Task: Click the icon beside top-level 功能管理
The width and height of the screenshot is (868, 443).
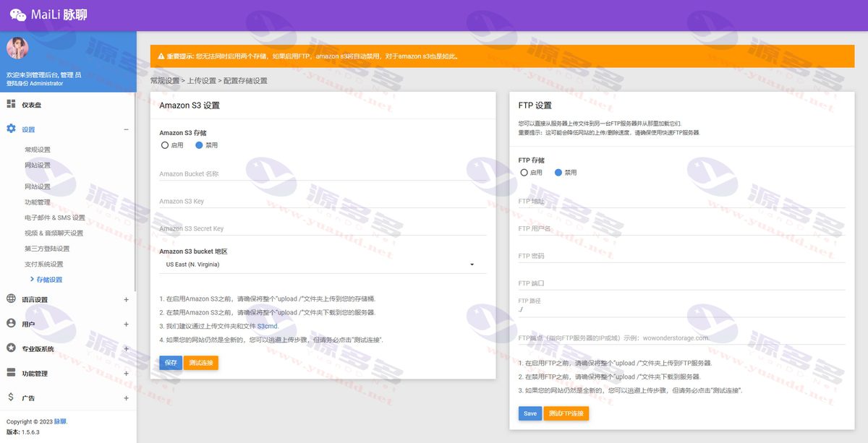Action: pos(11,373)
